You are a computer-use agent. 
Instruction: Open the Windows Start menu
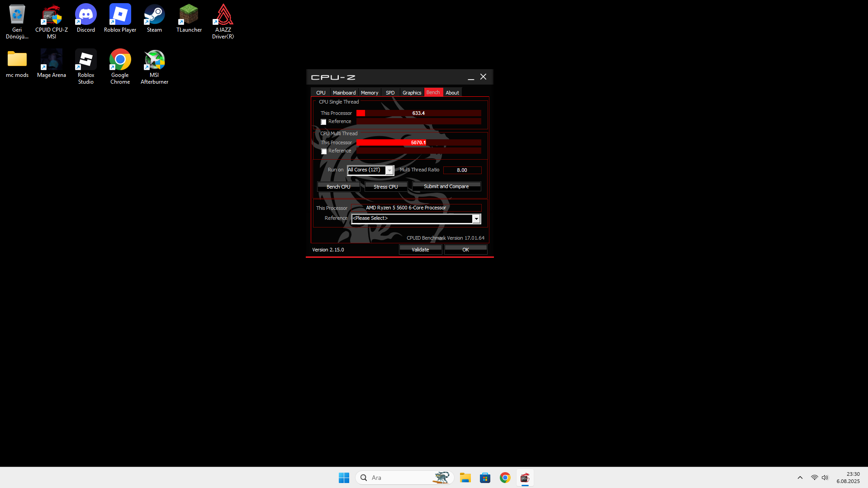pos(344,478)
